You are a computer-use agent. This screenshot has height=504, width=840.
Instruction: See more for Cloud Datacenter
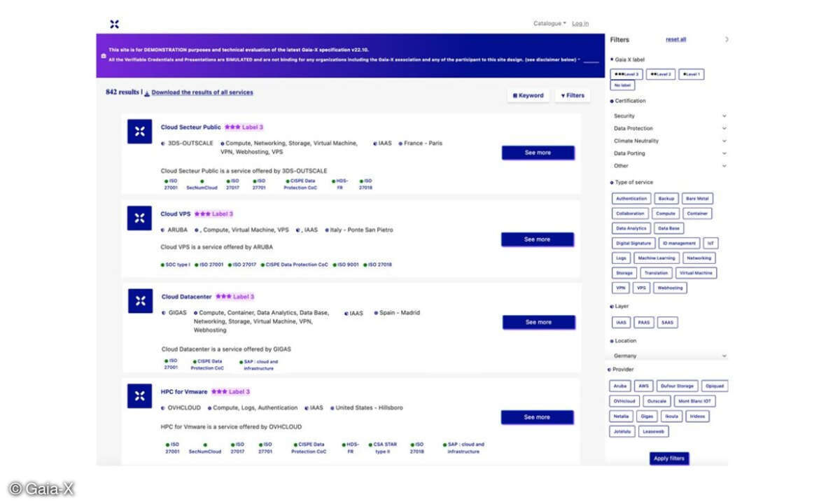tap(539, 322)
